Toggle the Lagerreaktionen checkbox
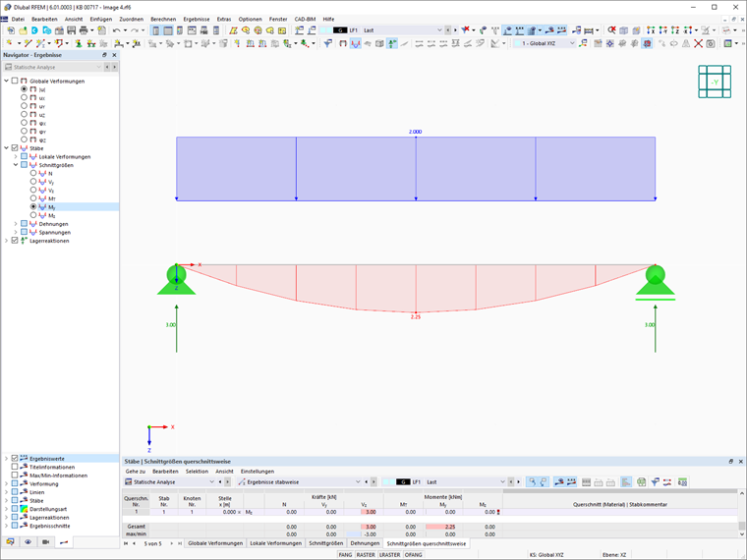Image resolution: width=747 pixels, height=560 pixels. coord(15,241)
